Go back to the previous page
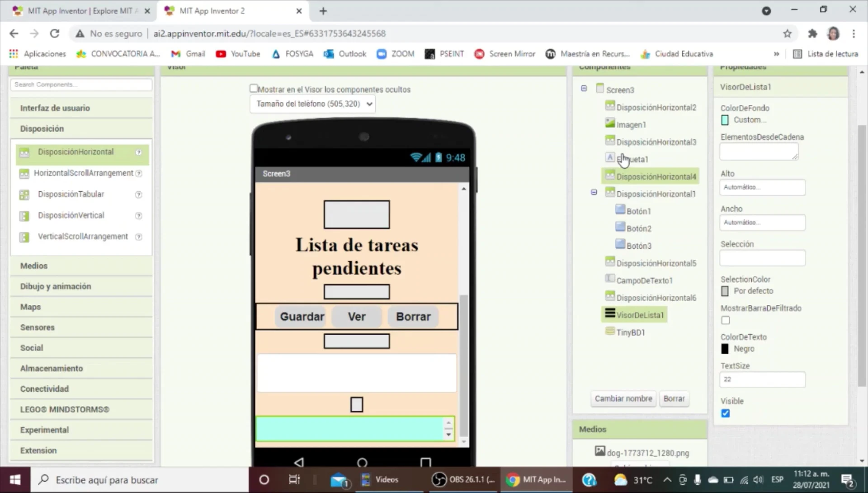This screenshot has width=868, height=493. [14, 33]
